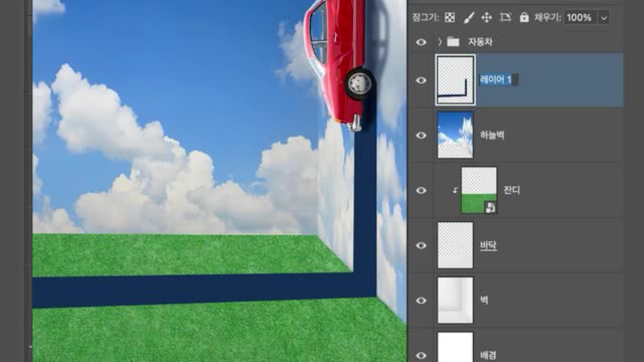Toggle visibility of the 바닥 layer
Screen dimensions: 644x362
click(x=421, y=245)
